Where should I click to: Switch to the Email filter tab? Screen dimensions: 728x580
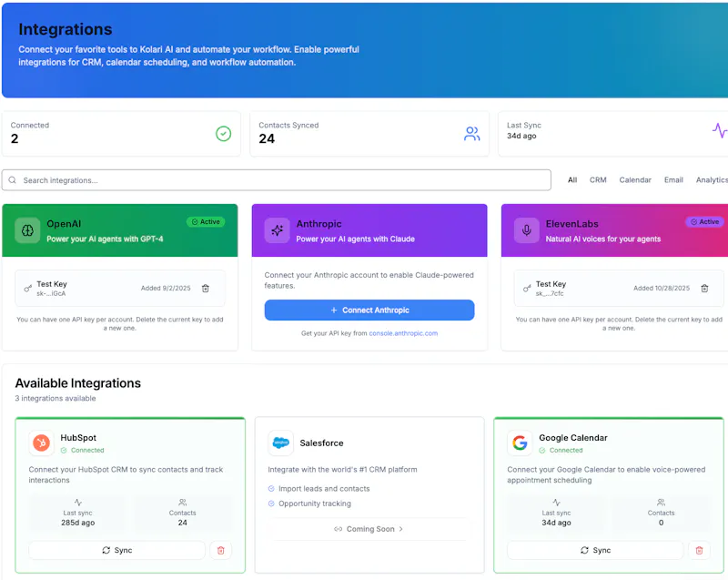pos(673,180)
